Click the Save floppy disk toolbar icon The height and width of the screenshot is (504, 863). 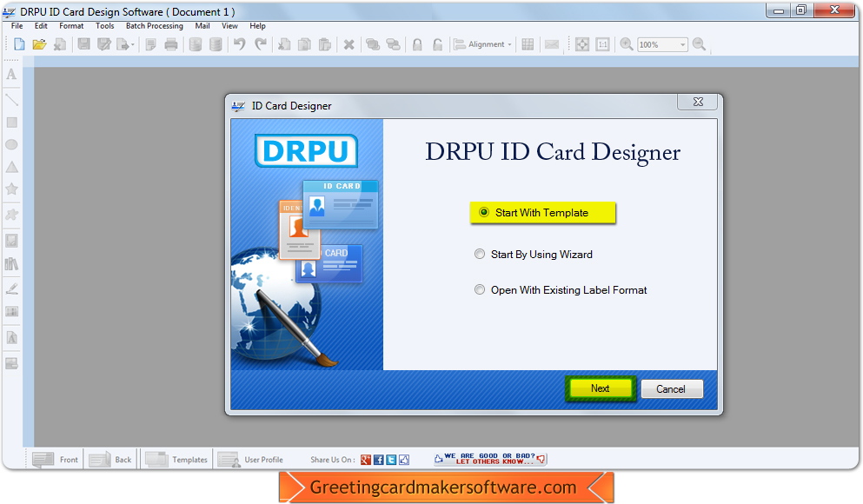(83, 44)
